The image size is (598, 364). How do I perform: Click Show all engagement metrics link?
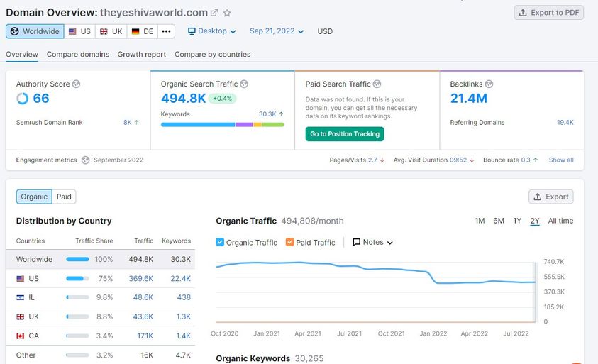tap(561, 160)
